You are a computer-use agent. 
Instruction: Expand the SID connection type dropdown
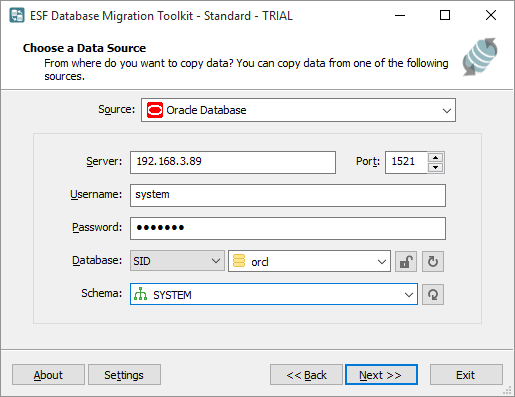(x=177, y=261)
